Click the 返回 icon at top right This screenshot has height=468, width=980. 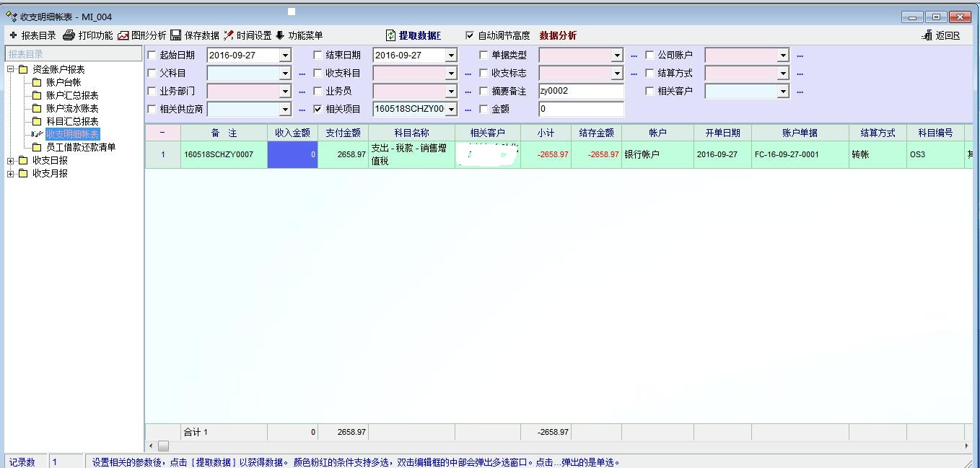pos(927,35)
